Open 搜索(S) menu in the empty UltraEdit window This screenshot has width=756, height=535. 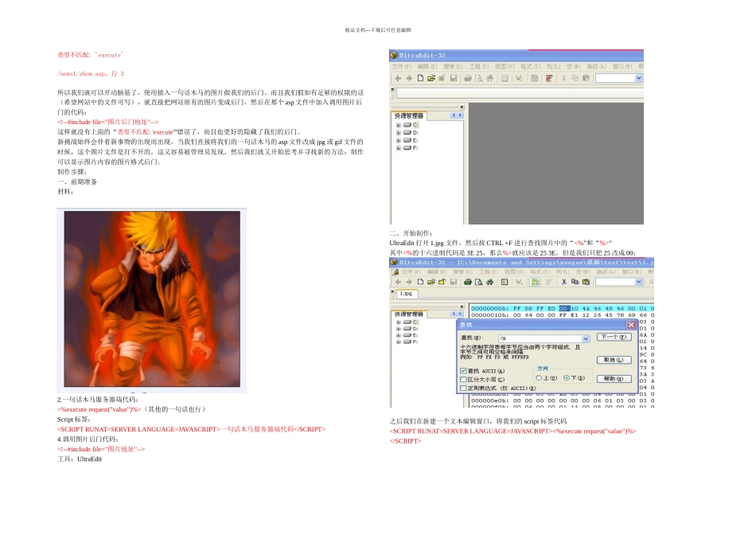(x=454, y=67)
